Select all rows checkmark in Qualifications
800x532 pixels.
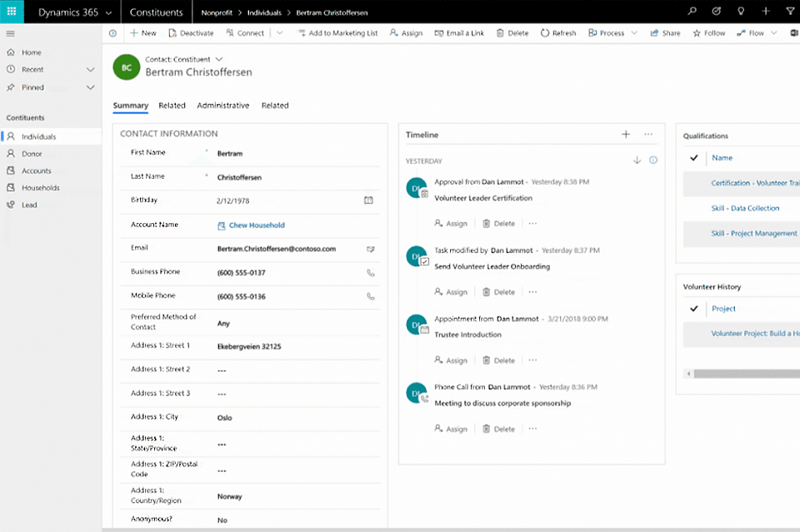click(693, 157)
